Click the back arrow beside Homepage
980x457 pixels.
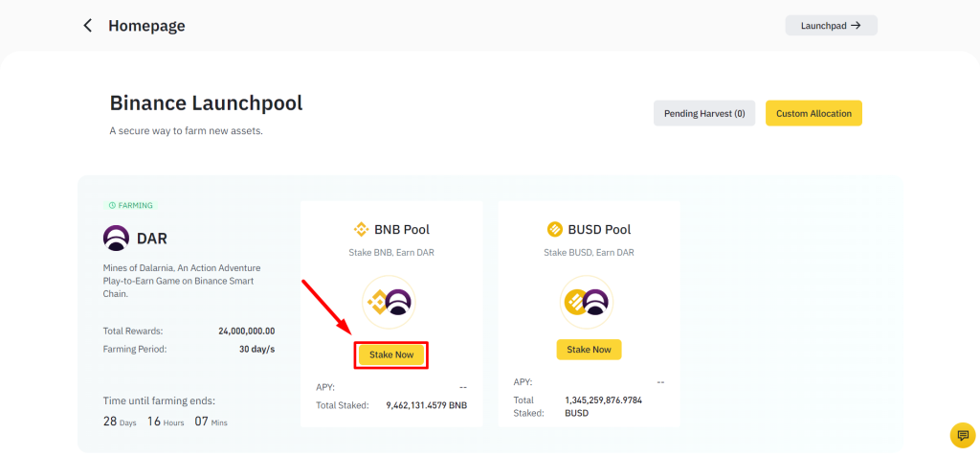88,26
